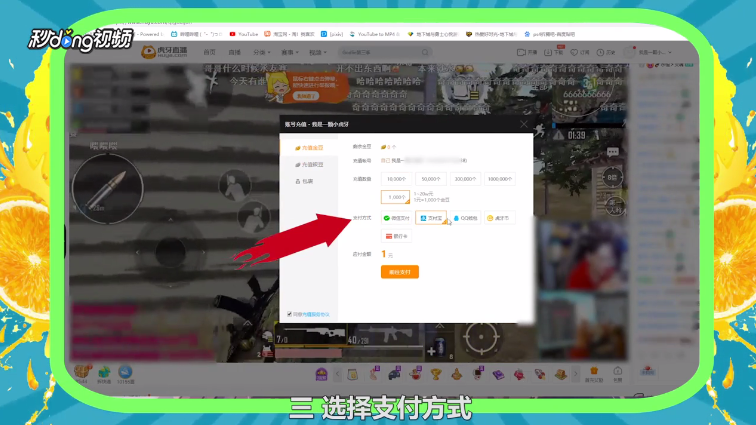Select the hand gesture gift icon
Screen dimensions: 756x425
[374, 373]
